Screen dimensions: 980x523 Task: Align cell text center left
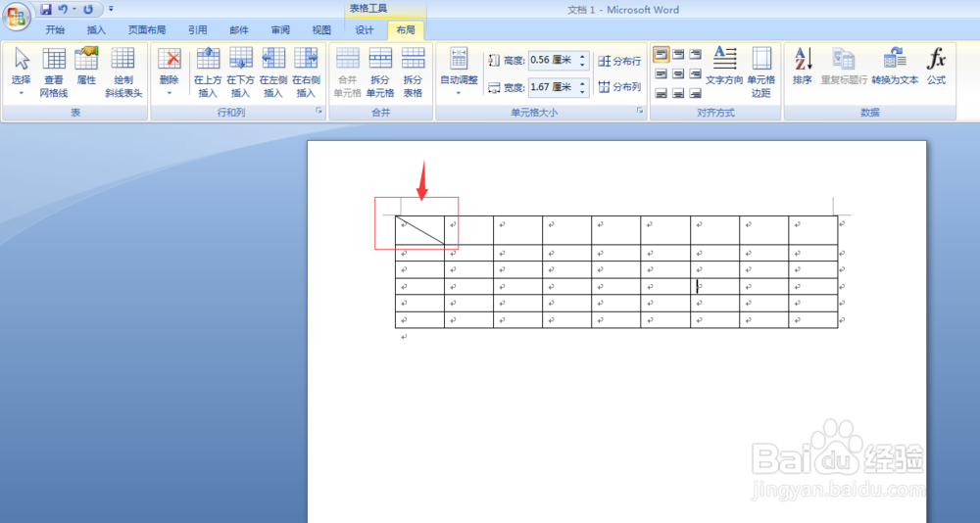pyautogui.click(x=661, y=73)
